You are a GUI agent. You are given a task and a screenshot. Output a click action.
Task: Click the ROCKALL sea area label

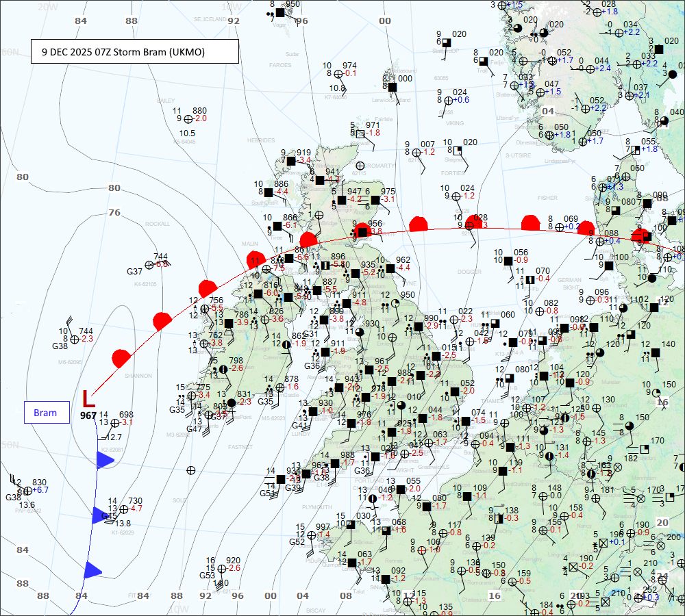[157, 223]
